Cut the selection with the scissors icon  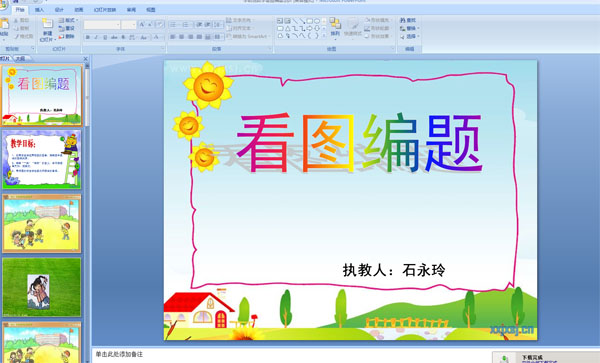[16, 20]
